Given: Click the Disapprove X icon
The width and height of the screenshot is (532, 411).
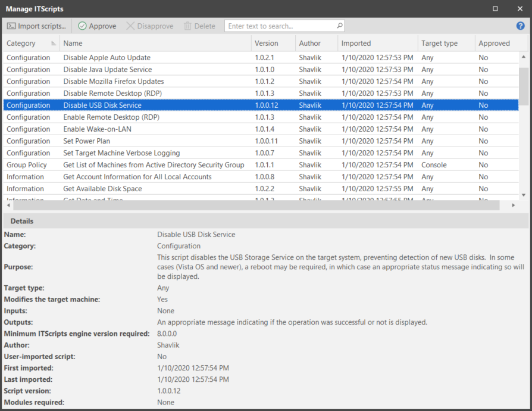Looking at the screenshot, I should pos(130,26).
